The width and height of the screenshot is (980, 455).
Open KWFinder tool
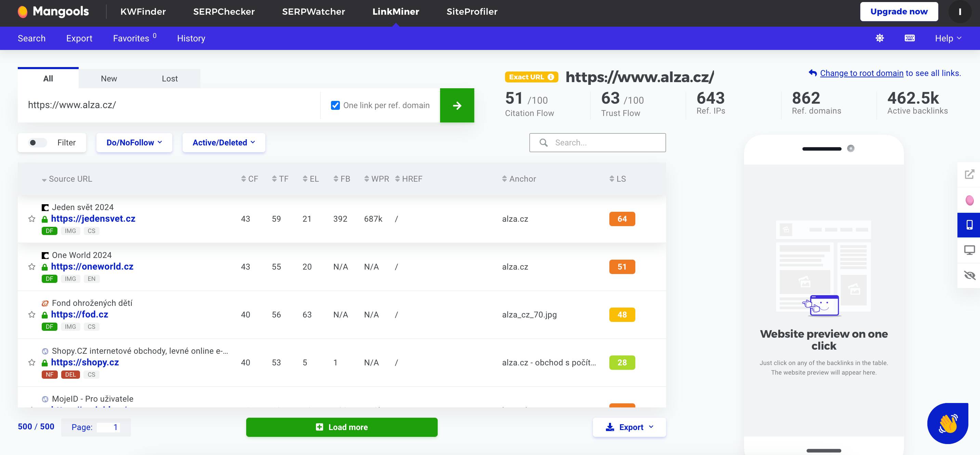click(x=143, y=12)
